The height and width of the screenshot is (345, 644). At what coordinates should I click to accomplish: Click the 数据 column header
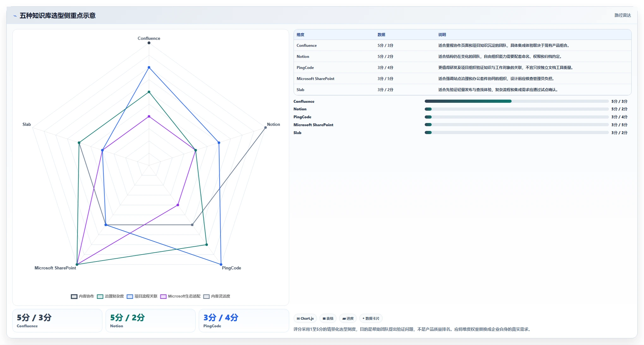(x=381, y=35)
